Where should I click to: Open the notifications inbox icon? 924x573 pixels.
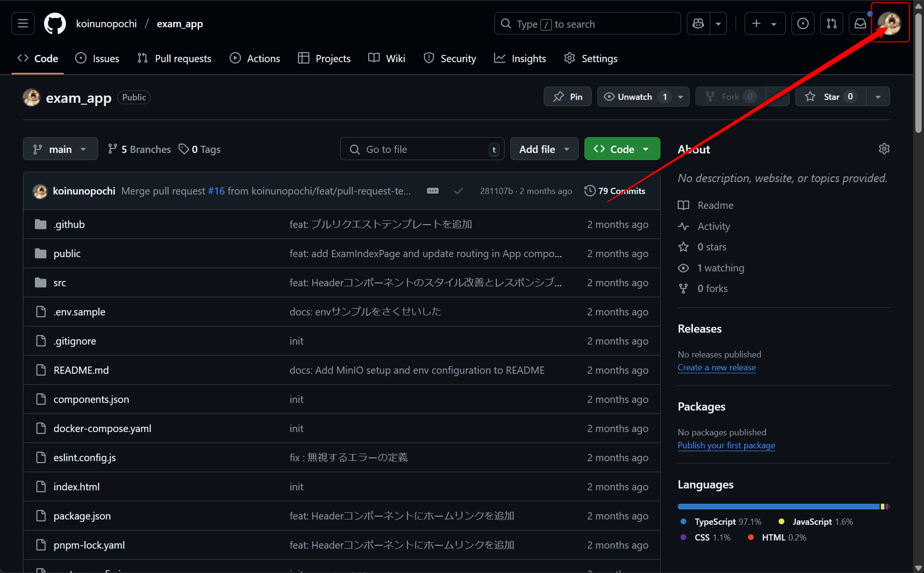(x=860, y=23)
